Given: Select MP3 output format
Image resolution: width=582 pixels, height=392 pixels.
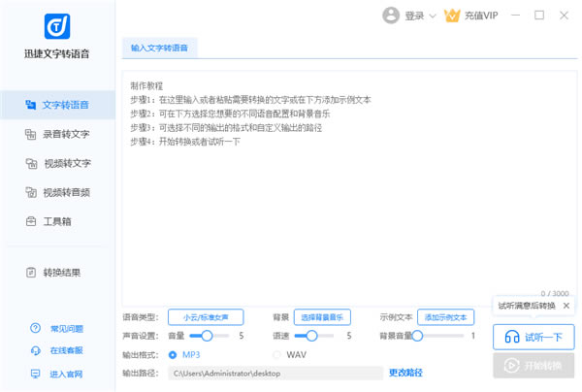Looking at the screenshot, I should [173, 355].
